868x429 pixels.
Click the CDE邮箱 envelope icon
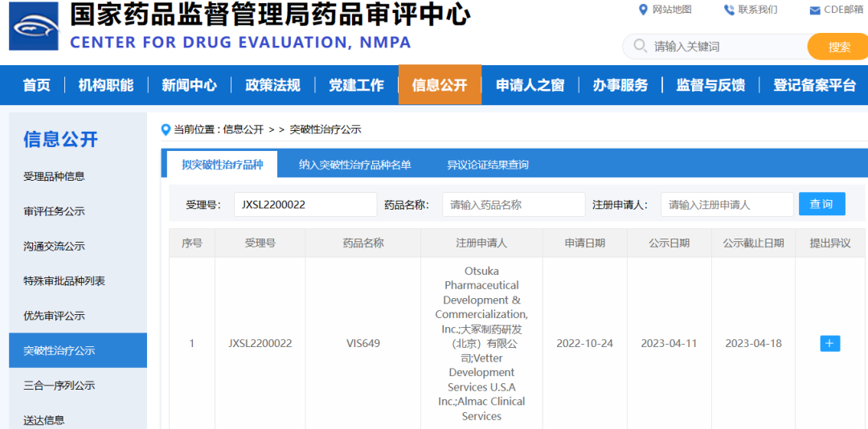point(815,10)
